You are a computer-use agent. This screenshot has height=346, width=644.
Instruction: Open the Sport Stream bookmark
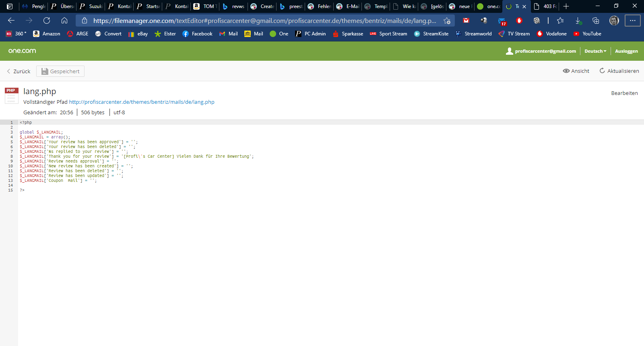point(388,34)
